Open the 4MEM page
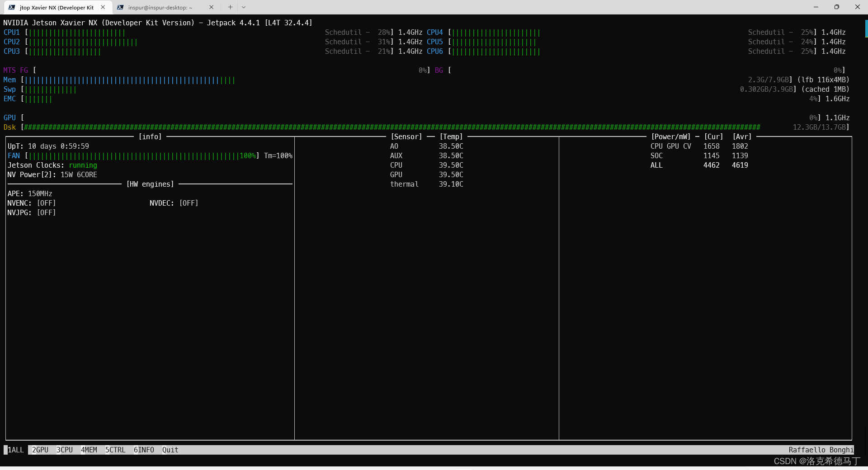The width and height of the screenshot is (868, 470). click(x=89, y=450)
